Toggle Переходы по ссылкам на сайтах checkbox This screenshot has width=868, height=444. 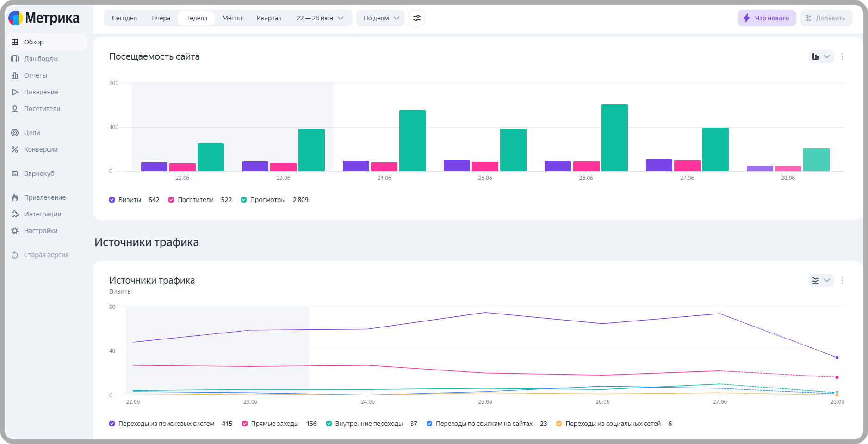point(429,424)
